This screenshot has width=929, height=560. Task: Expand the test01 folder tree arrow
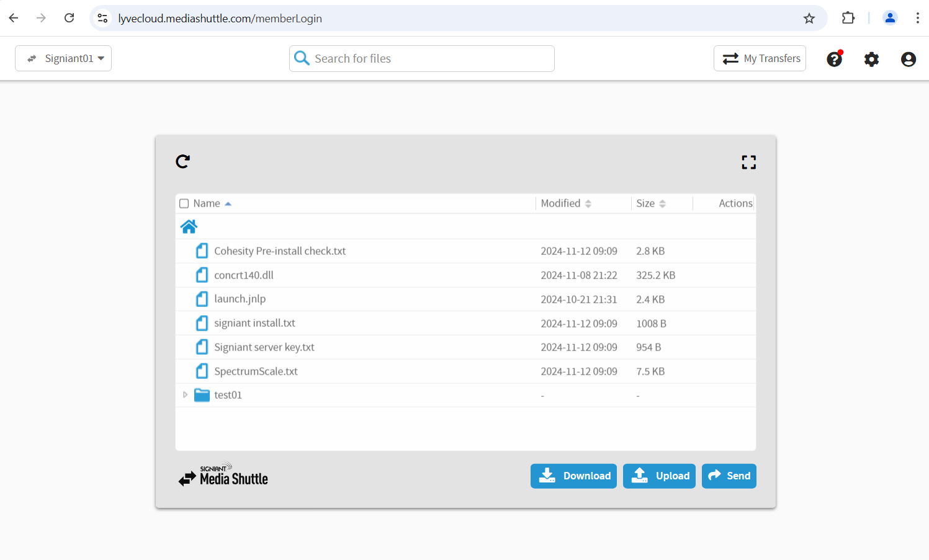pos(185,395)
